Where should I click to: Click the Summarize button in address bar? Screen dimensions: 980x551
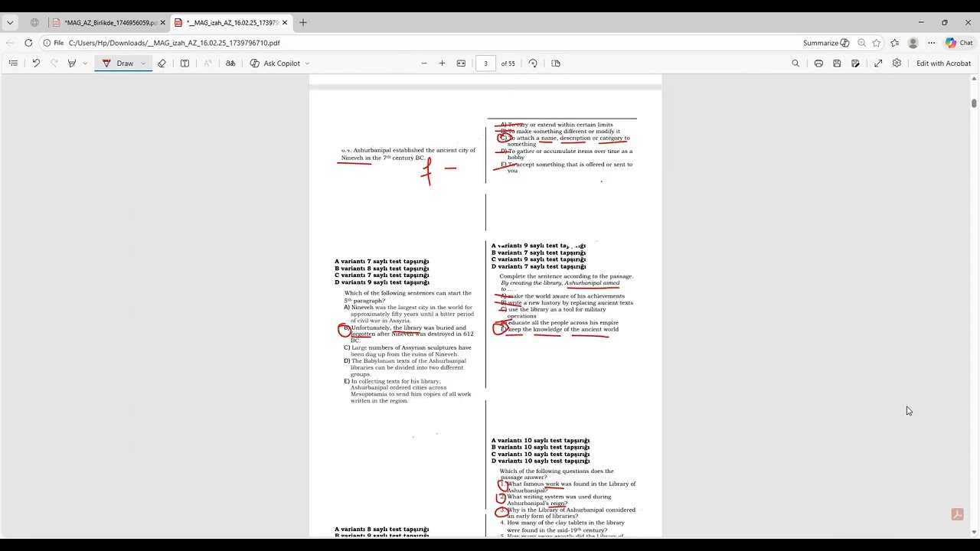826,43
